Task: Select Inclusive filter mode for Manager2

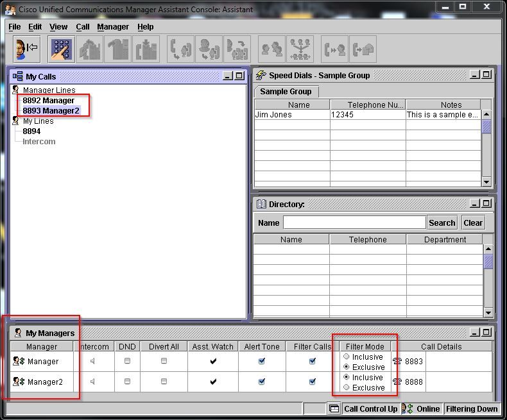Action: (x=347, y=377)
